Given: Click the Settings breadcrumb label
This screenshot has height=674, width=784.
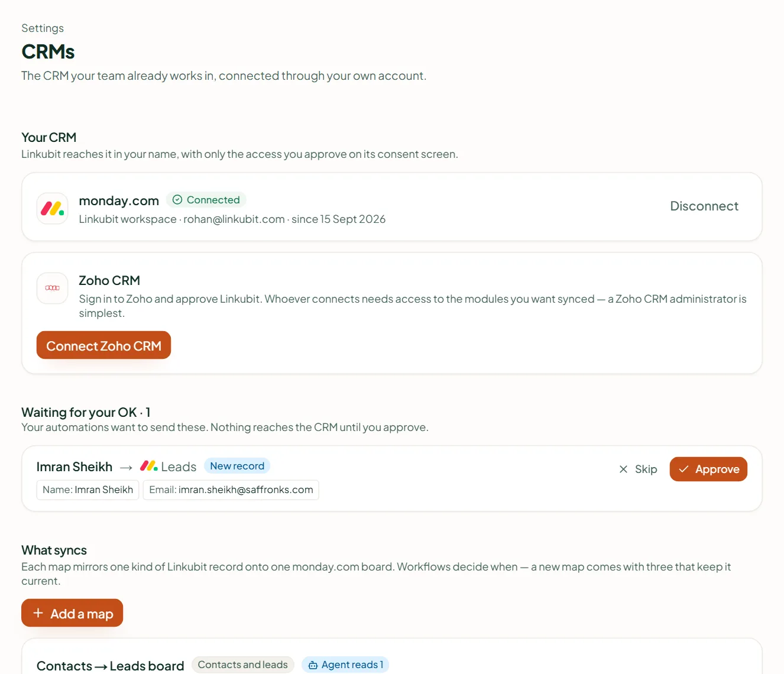Looking at the screenshot, I should [43, 28].
